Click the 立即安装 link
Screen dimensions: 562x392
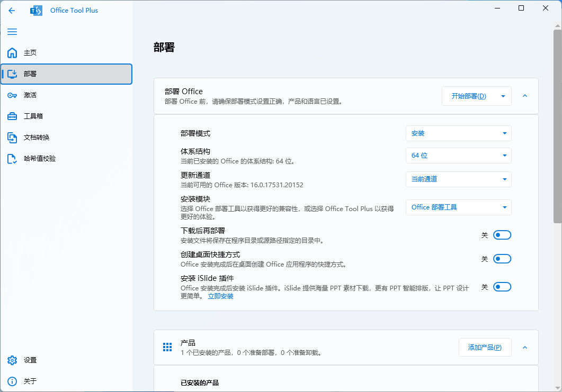click(x=221, y=296)
